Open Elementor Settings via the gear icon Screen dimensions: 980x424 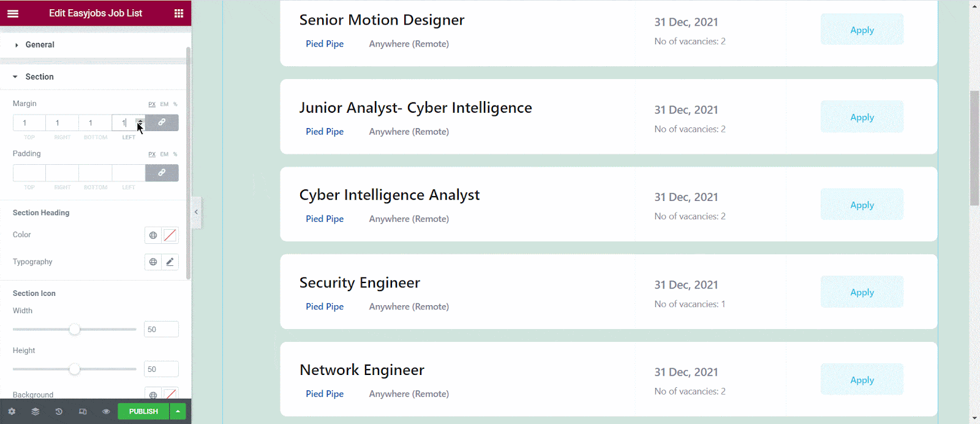(x=12, y=411)
